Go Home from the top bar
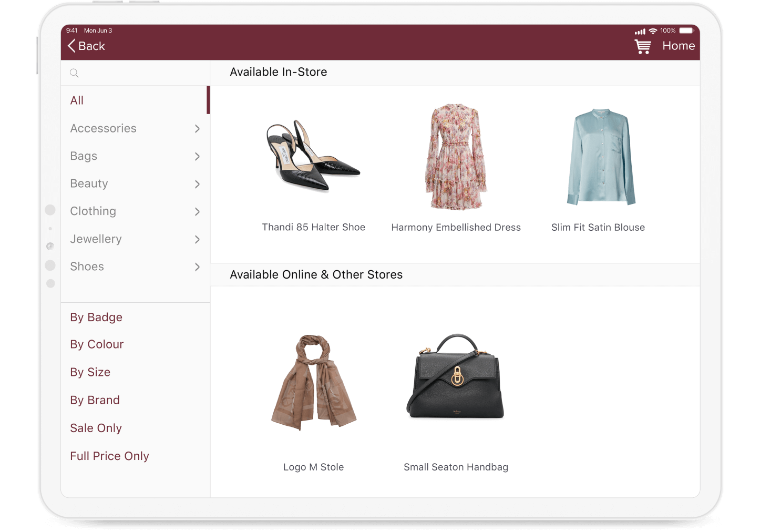 click(x=678, y=46)
